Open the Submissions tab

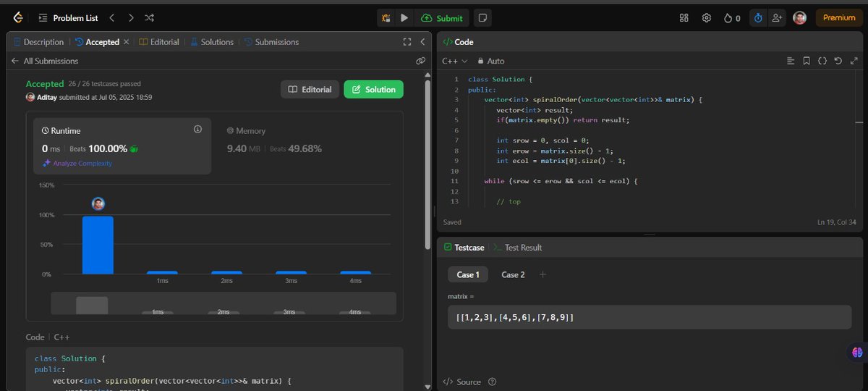(271, 42)
